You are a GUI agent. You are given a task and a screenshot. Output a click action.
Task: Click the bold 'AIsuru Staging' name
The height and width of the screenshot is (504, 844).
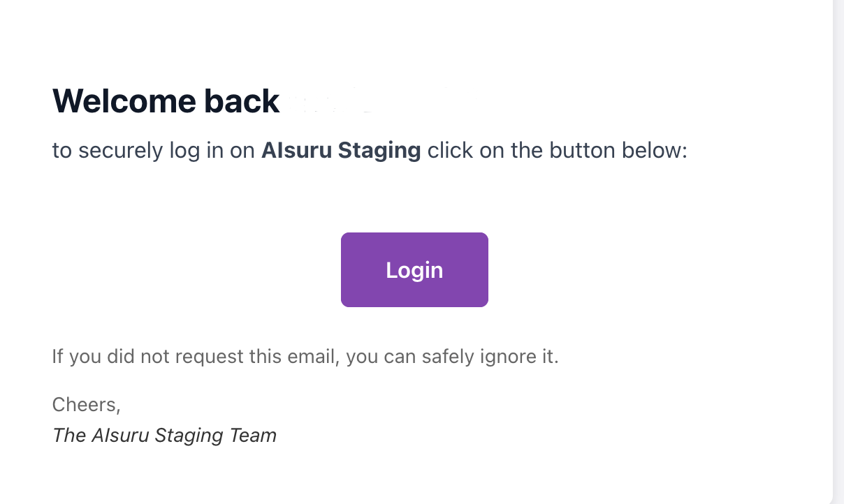tap(341, 151)
